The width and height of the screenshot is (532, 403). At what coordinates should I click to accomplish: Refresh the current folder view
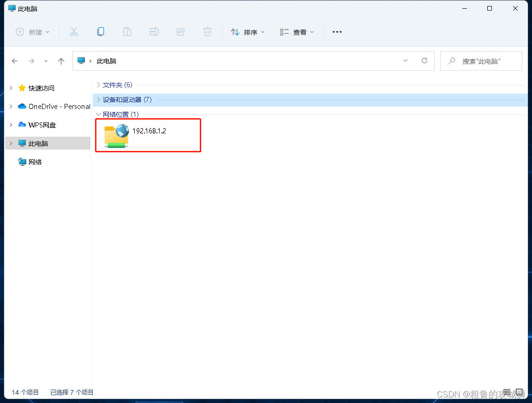coord(424,61)
